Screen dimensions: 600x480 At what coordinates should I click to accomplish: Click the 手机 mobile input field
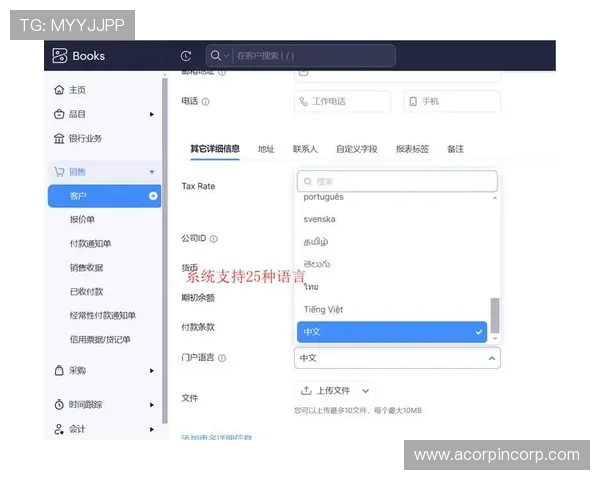coord(452,101)
